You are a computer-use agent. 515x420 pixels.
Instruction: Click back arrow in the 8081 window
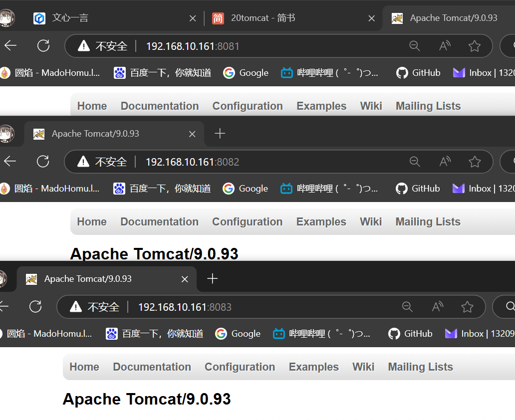[x=10, y=46]
